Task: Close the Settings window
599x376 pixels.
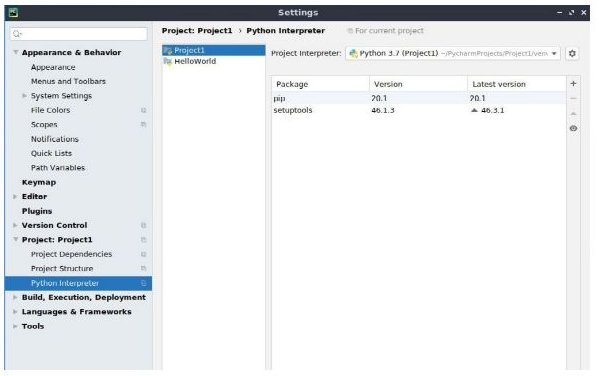Action: pyautogui.click(x=584, y=13)
